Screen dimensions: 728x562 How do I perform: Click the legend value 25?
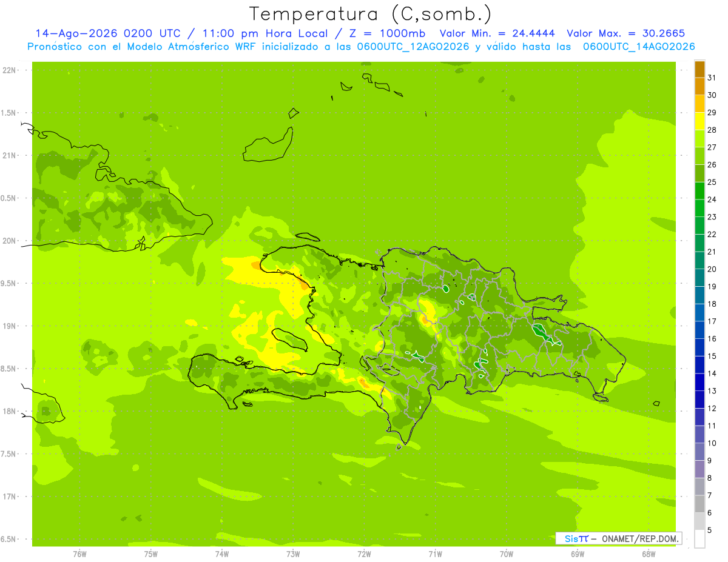pos(712,182)
